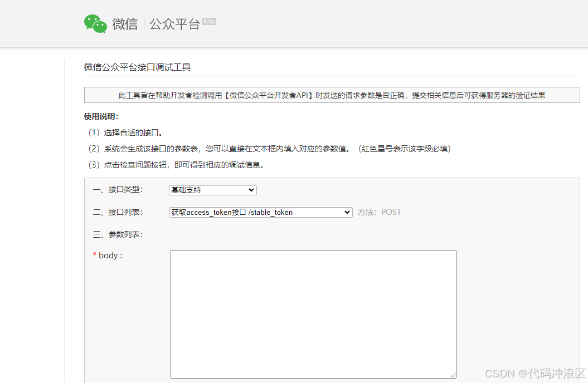This screenshot has width=588, height=383.
Task: Click the WeChat green chat bubbles logo
Action: (96, 24)
